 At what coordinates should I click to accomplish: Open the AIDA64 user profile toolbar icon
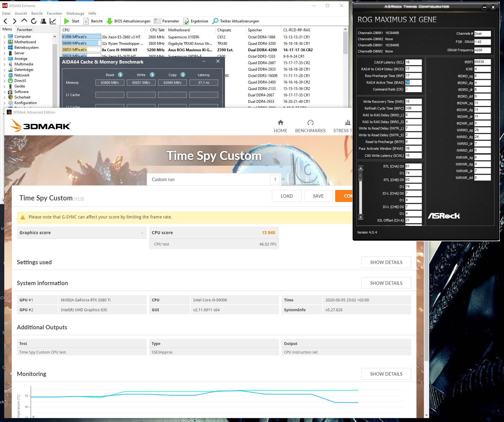43,21
